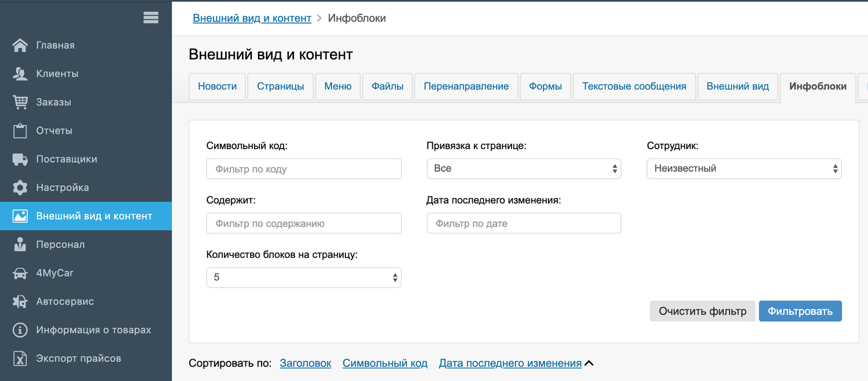Expand the Сотрудник dropdown
The image size is (868, 381).
pyautogui.click(x=744, y=169)
